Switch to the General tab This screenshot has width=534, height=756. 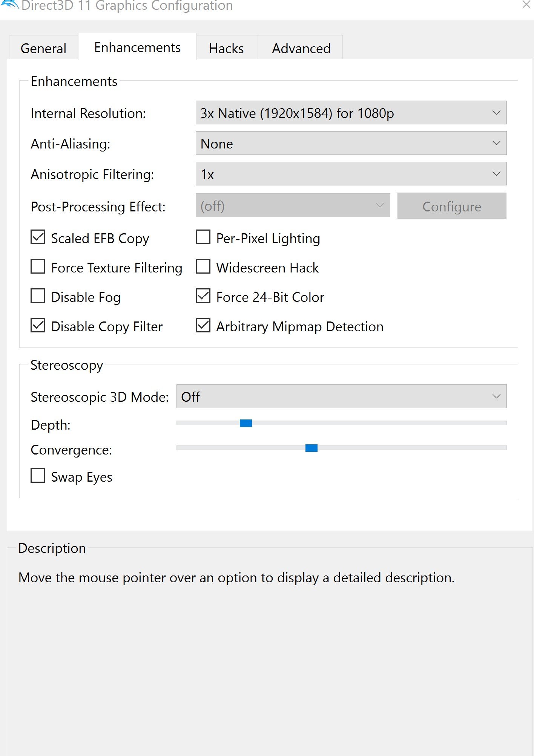[x=43, y=48]
